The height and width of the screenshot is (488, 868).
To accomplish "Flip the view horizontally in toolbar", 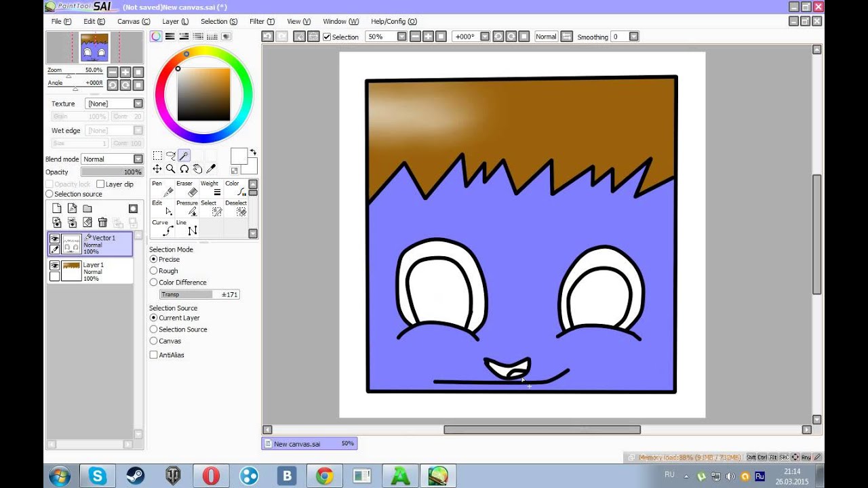I will tap(566, 37).
